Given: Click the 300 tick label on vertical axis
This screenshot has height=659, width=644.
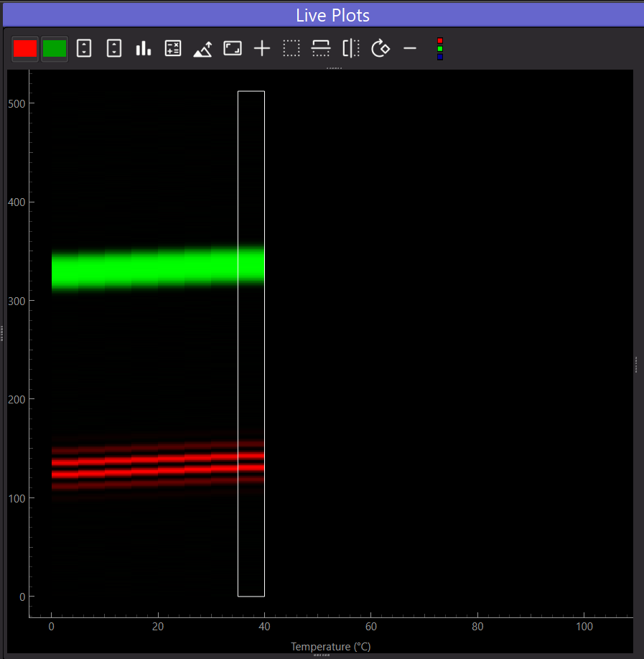Looking at the screenshot, I should pos(17,301).
